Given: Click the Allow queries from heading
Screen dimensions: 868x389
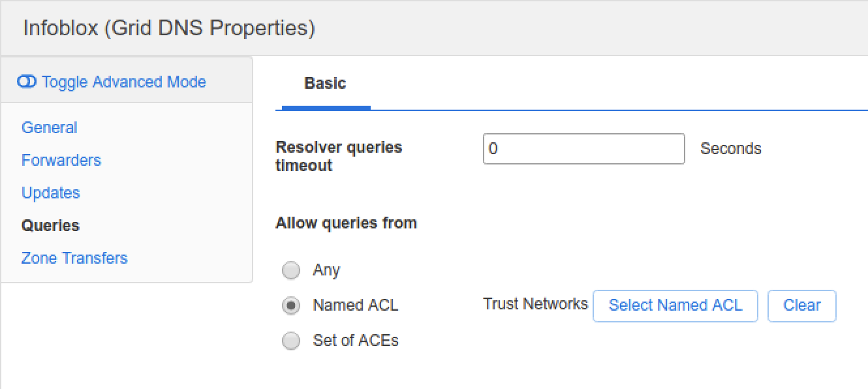Looking at the screenshot, I should [x=346, y=223].
